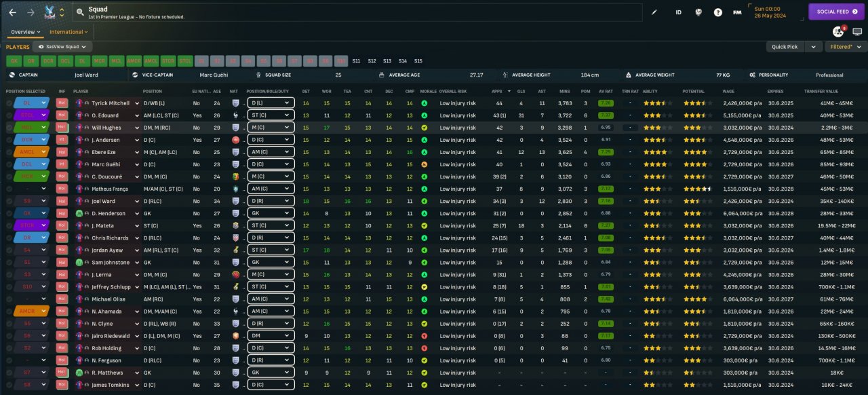Image resolution: width=868 pixels, height=395 pixels.
Task: Toggle selection circle for D. Henderson
Action: (9, 213)
